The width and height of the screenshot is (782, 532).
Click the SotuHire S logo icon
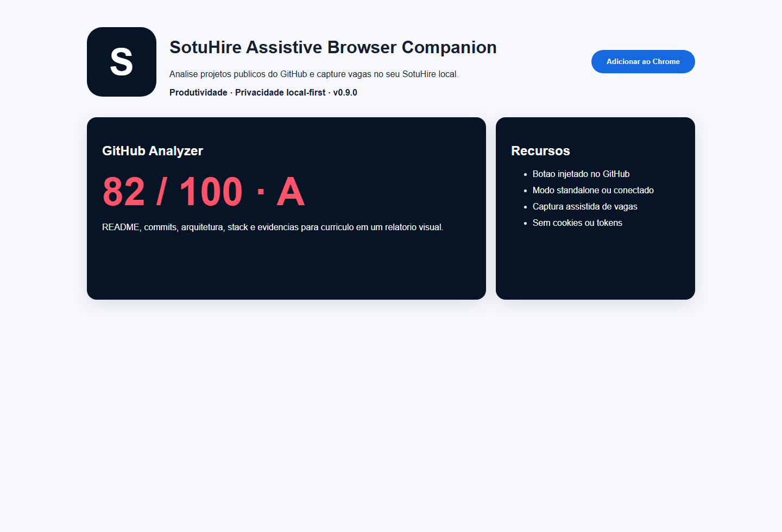coord(122,62)
